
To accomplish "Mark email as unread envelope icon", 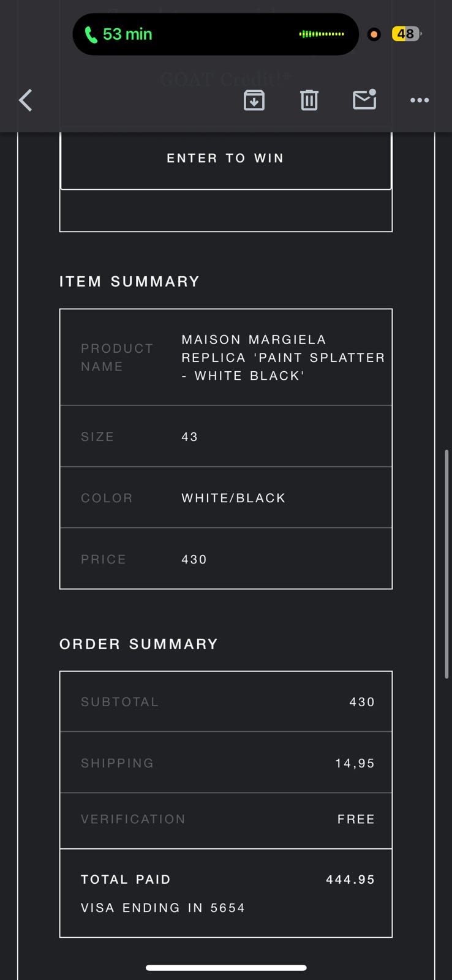I will click(x=364, y=99).
